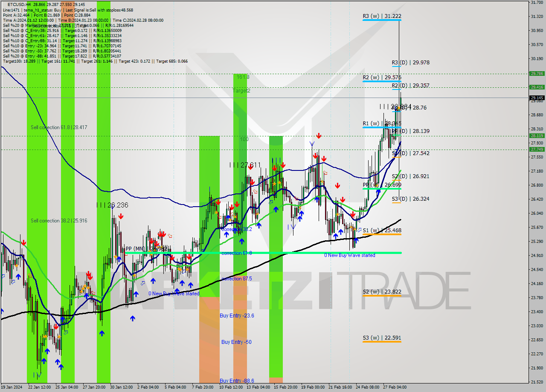Image resolution: width=546 pixels, height=392 pixels.
Task: Select the green 29.416 price tag
Action: [x=537, y=87]
